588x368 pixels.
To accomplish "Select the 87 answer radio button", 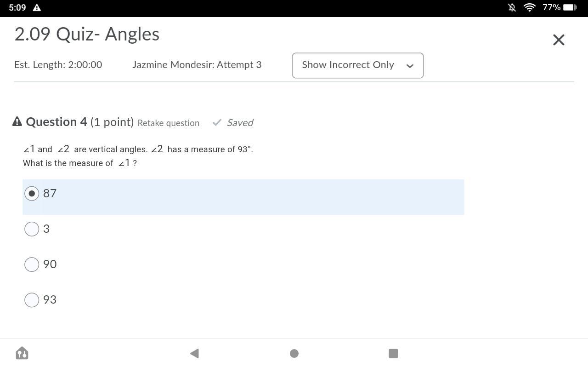I will tap(32, 194).
